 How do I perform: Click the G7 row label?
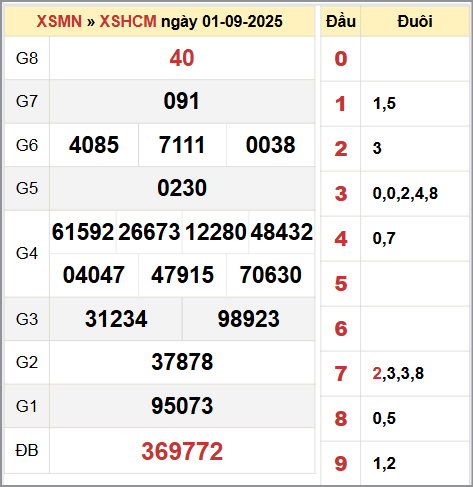pyautogui.click(x=27, y=101)
